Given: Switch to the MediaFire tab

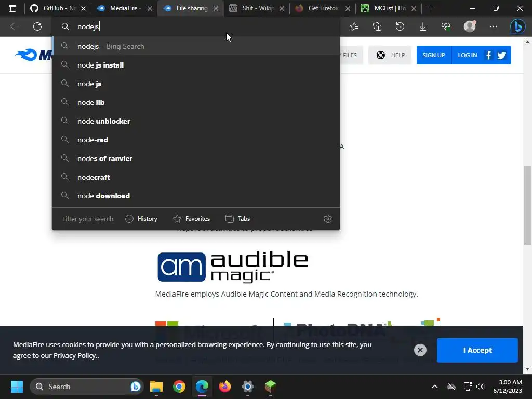Looking at the screenshot, I should (x=124, y=8).
